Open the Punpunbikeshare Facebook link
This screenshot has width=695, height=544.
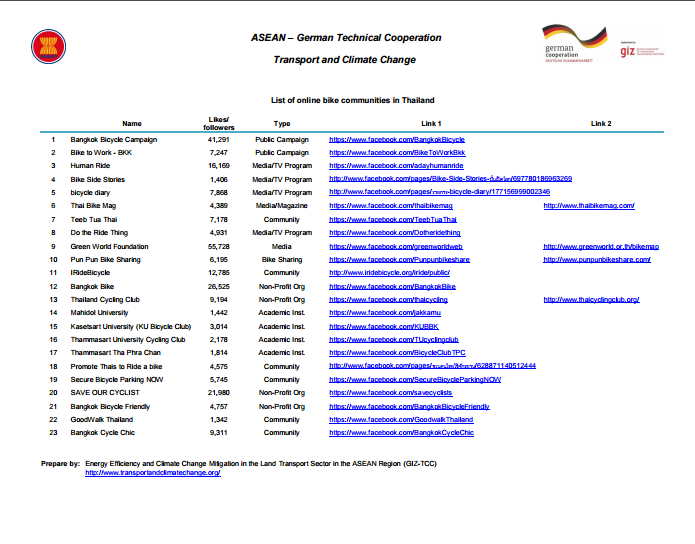click(399, 260)
